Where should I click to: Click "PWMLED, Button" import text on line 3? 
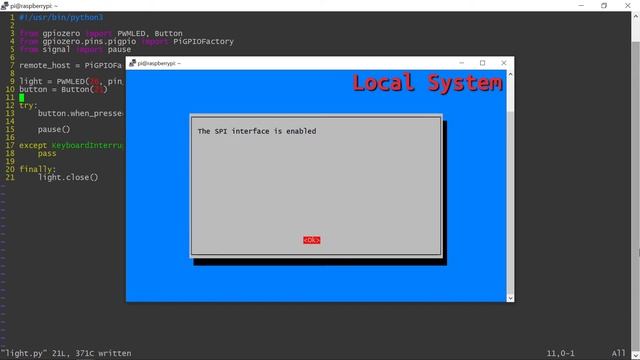click(150, 33)
